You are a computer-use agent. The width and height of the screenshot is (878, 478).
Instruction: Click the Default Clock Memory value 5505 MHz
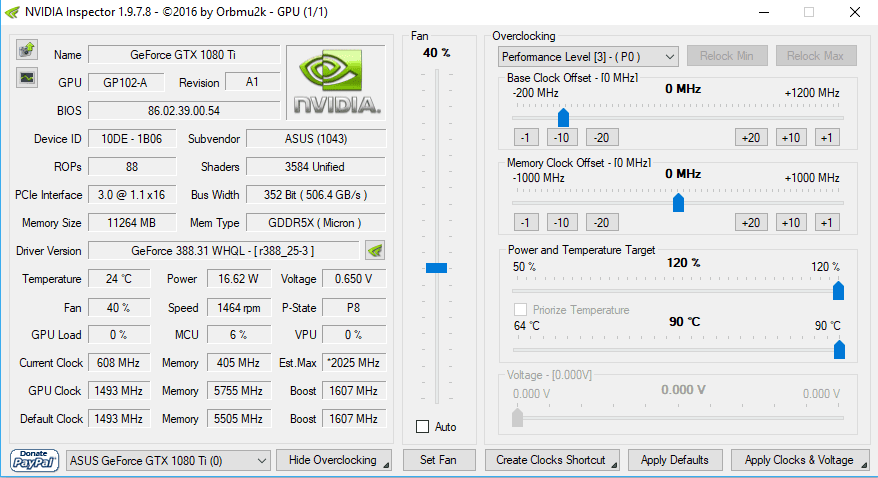[x=239, y=418]
